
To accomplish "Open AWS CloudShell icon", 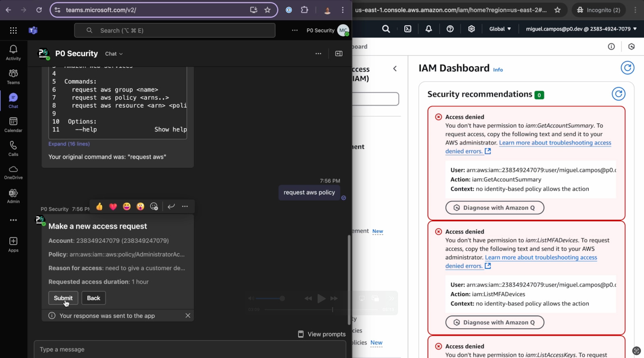I will [x=408, y=29].
